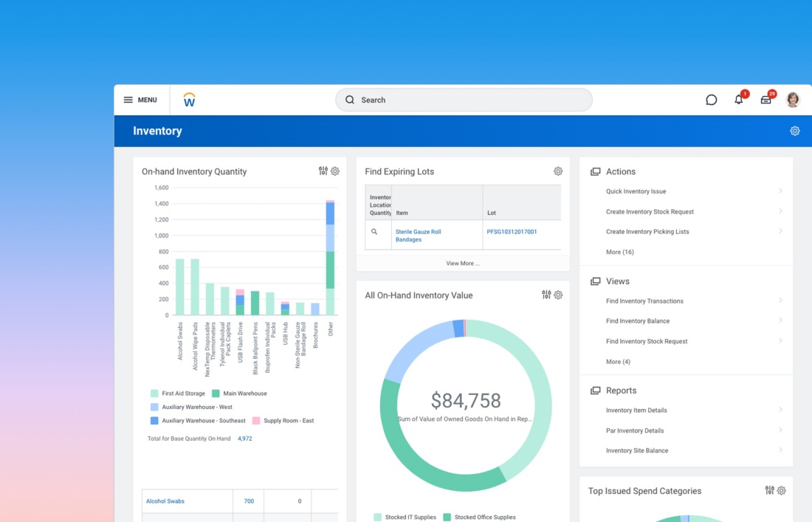812x522 pixels.
Task: Open gear settings on Top Issued Spend Categories
Action: [781, 490]
